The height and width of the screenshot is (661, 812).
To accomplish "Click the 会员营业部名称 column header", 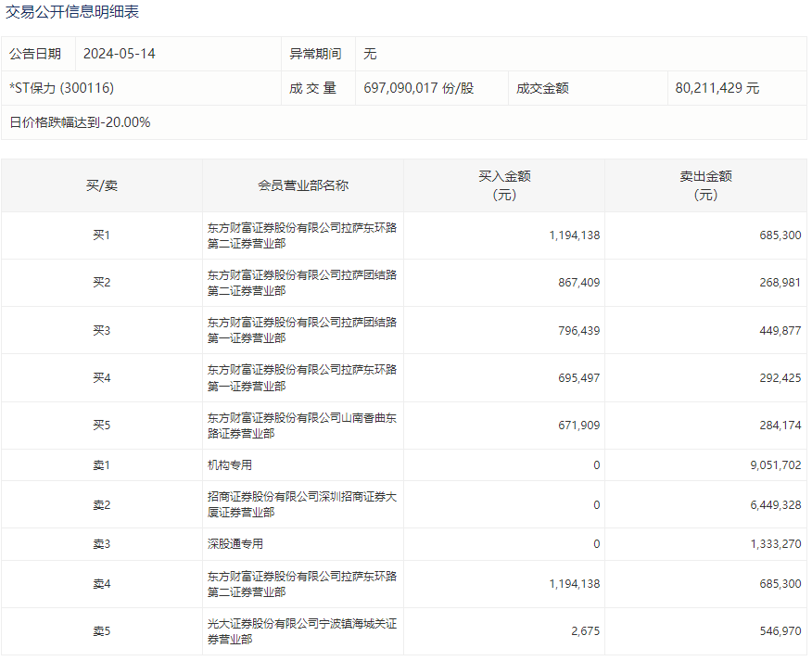I will (x=303, y=185).
